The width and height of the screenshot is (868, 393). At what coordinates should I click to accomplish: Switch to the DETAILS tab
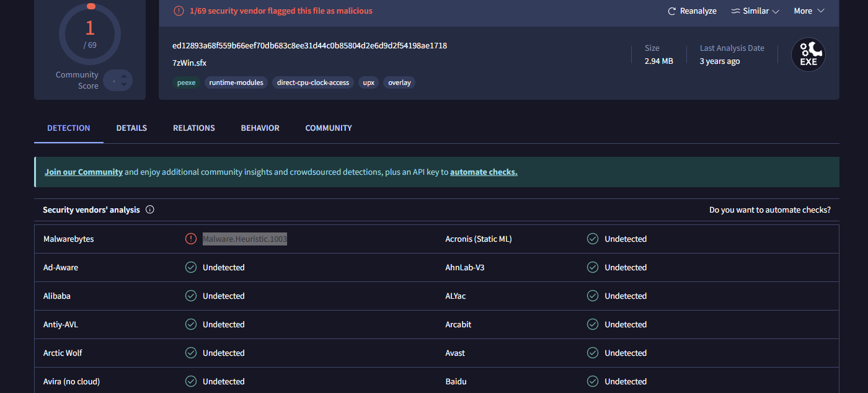pyautogui.click(x=131, y=128)
